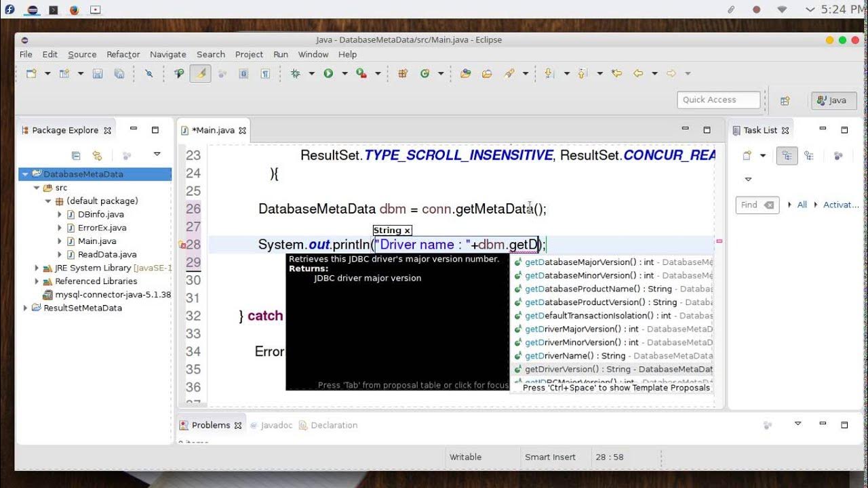The image size is (868, 488).
Task: Collapse the src folder node
Action: click(37, 188)
